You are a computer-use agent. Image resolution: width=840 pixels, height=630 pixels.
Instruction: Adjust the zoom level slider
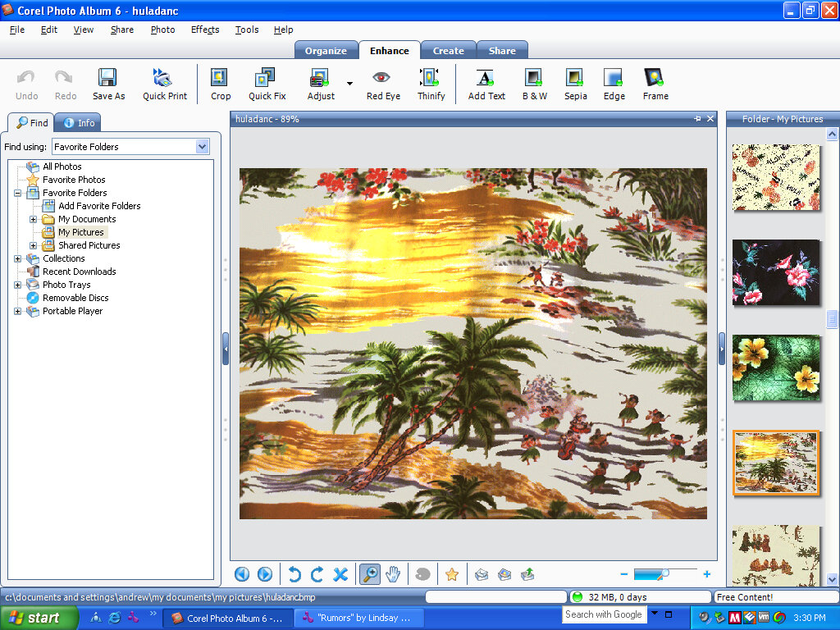pos(664,574)
